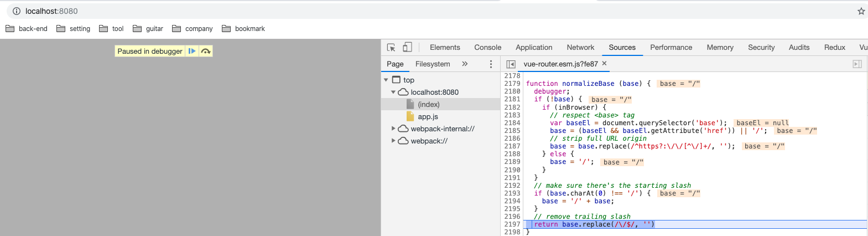Set breakpoint on line number 2180
This screenshot has width=868, height=236.
pos(512,91)
